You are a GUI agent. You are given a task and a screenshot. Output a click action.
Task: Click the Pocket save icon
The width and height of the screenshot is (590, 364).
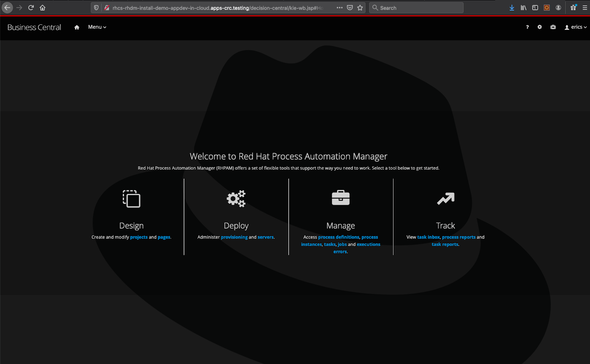[350, 8]
